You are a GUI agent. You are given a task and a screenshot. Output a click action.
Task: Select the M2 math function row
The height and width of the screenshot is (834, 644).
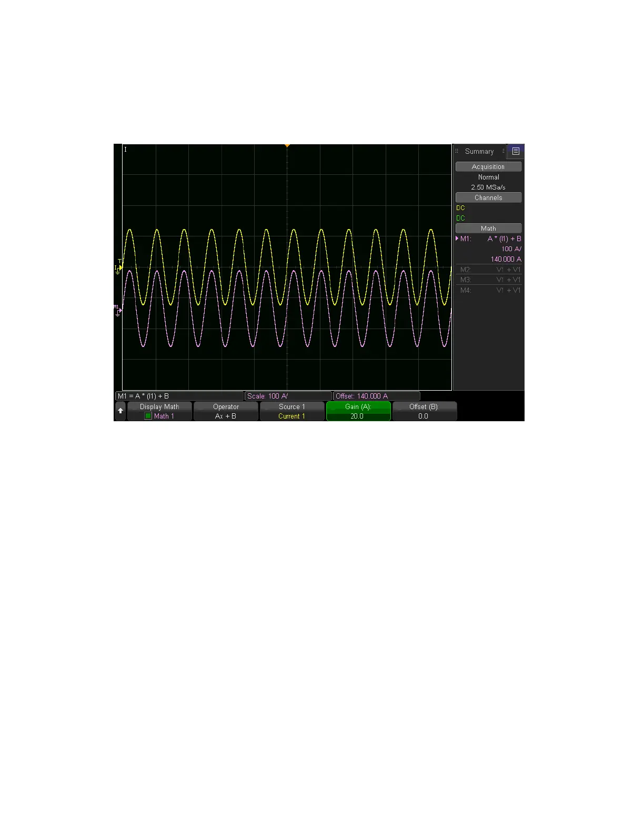489,270
